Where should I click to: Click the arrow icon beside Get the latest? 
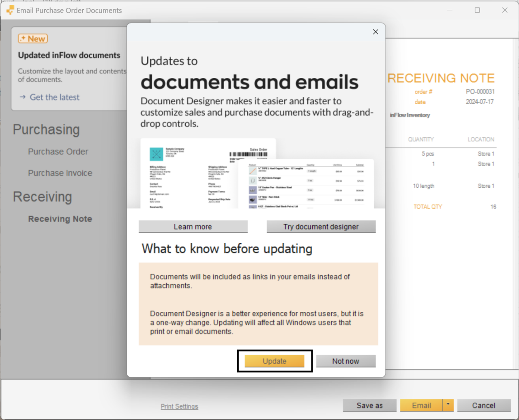(x=23, y=97)
